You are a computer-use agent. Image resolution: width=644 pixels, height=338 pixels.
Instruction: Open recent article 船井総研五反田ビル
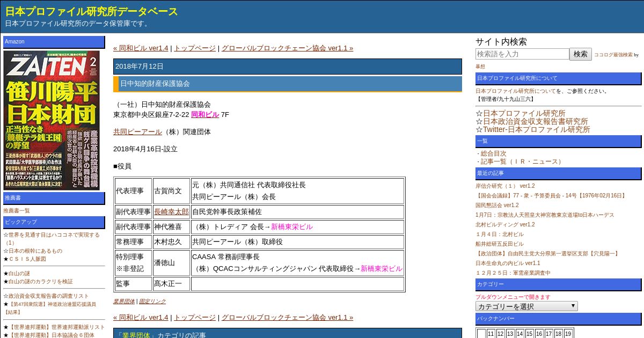[500, 244]
